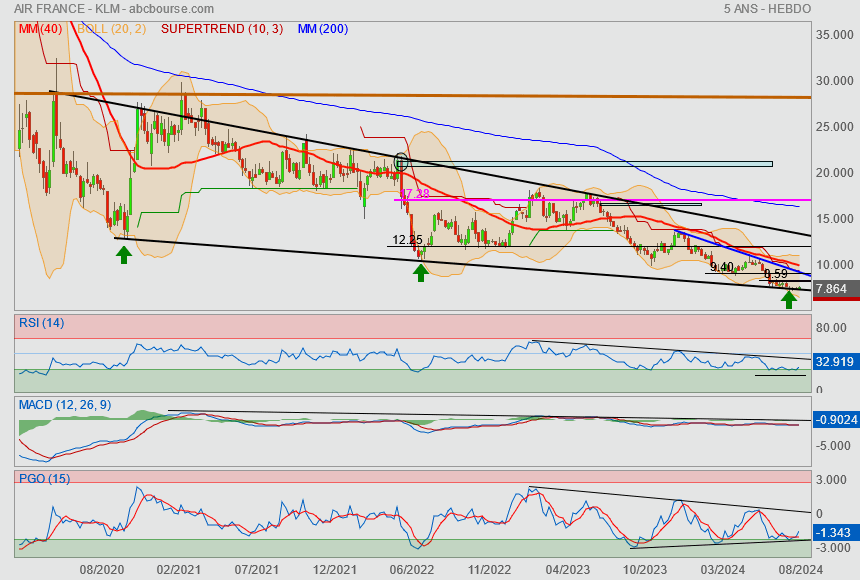Click the 10/2023 date axis label
This screenshot has width=860, height=580.
(x=644, y=570)
